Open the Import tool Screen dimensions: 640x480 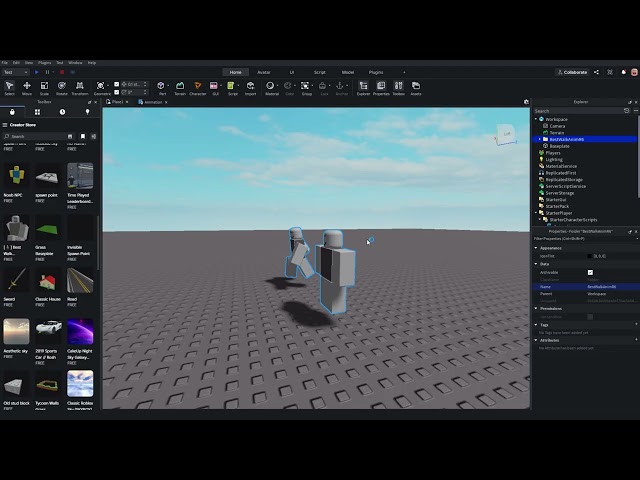[x=251, y=88]
